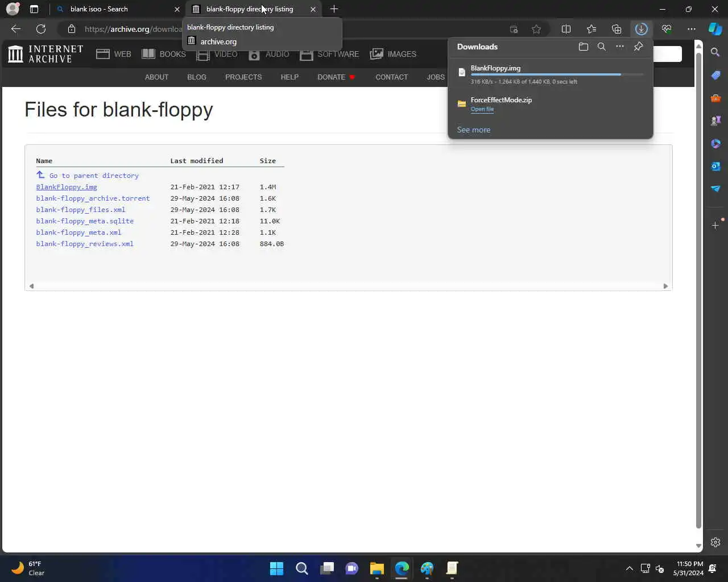The image size is (728, 582).
Task: Click the browser back arrow
Action: 16,29
